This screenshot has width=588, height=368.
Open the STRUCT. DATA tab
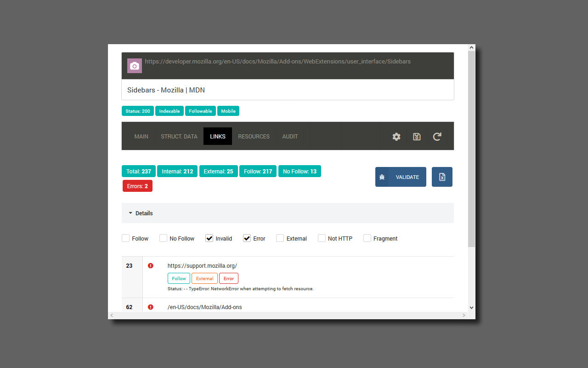click(x=179, y=137)
